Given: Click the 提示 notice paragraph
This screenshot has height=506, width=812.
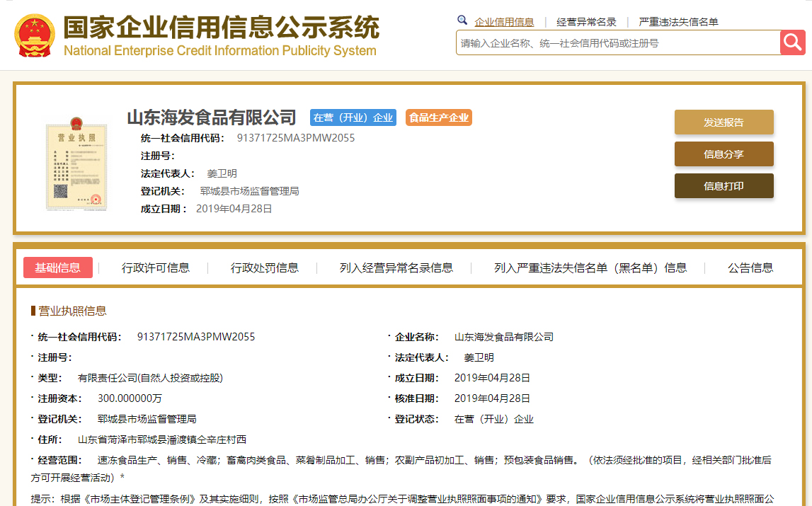Looking at the screenshot, I should [x=402, y=499].
